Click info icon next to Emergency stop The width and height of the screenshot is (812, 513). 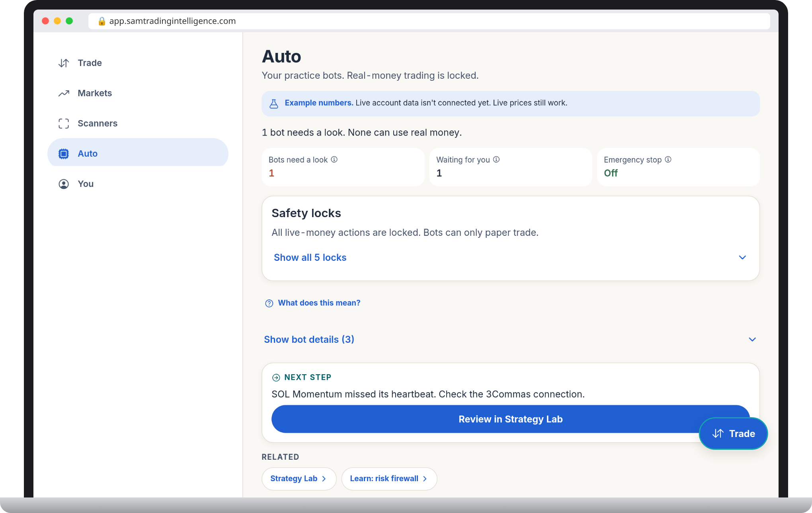(668, 159)
